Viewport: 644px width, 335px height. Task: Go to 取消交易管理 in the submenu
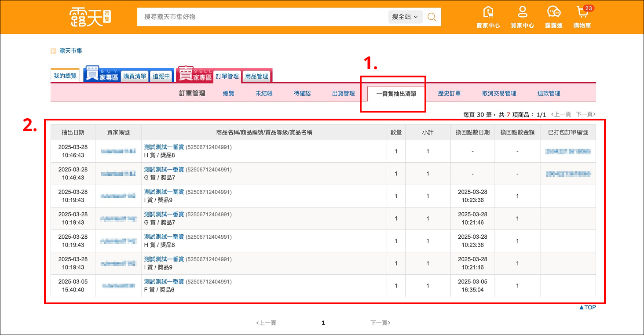click(x=499, y=93)
